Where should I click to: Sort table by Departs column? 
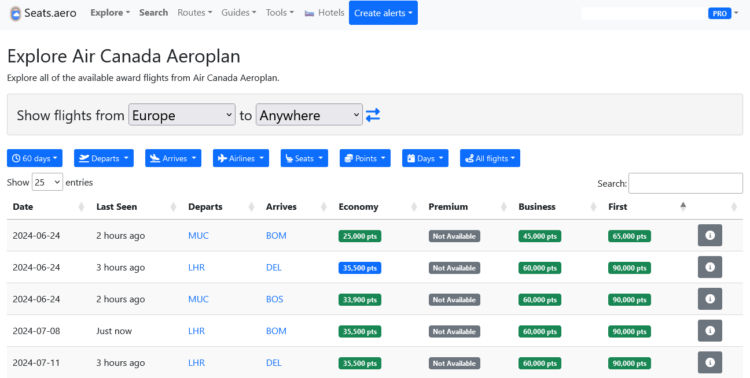click(x=221, y=207)
